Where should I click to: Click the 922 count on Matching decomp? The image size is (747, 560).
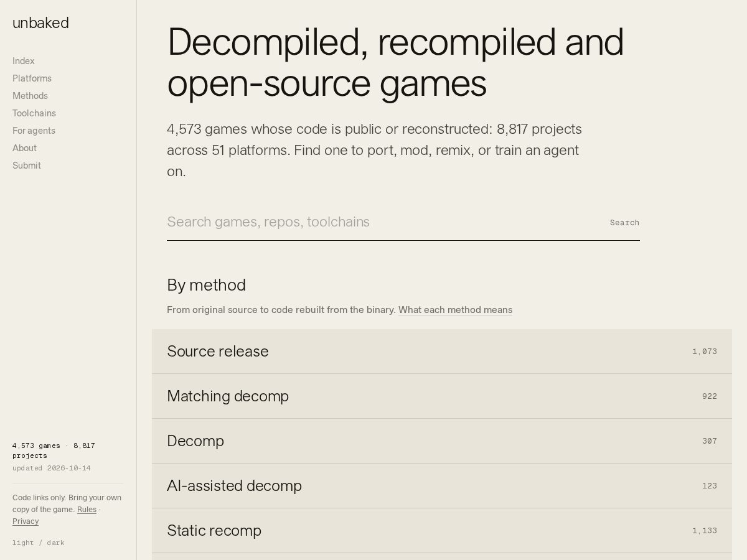pos(710,396)
